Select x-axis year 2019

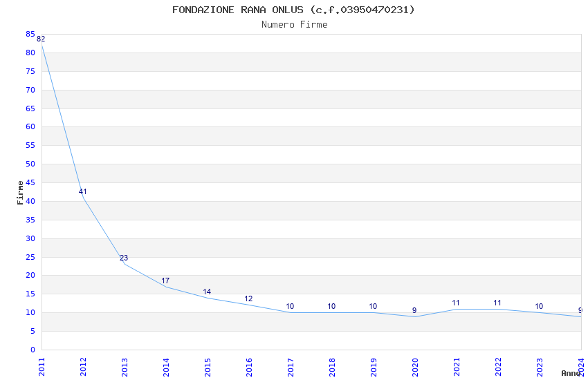click(x=374, y=367)
